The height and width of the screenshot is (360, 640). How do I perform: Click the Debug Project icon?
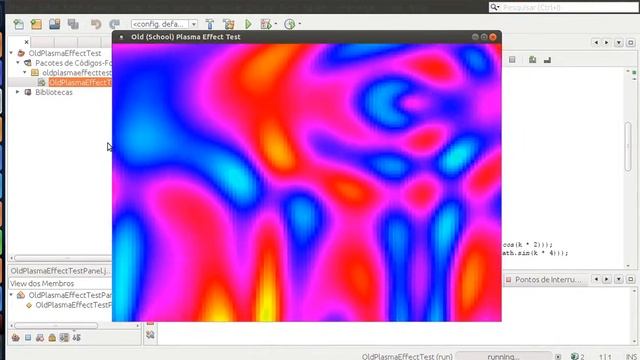pyautogui.click(x=266, y=24)
